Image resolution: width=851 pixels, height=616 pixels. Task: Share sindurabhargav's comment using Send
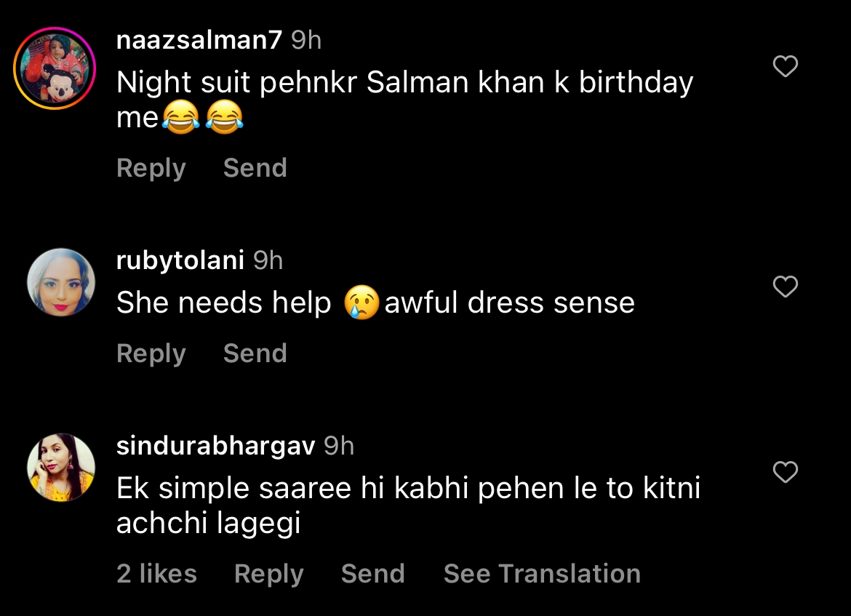(372, 574)
